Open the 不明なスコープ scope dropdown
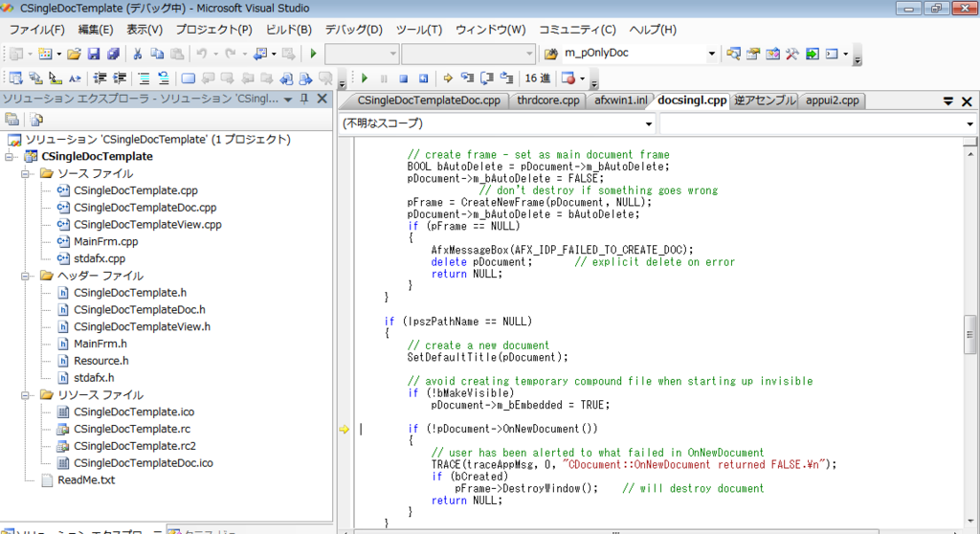 (x=649, y=123)
